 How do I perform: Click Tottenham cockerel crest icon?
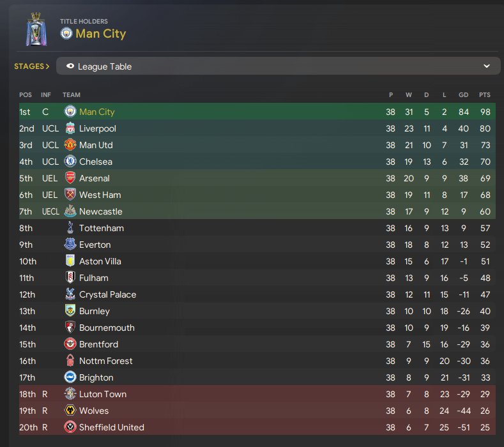(70, 228)
